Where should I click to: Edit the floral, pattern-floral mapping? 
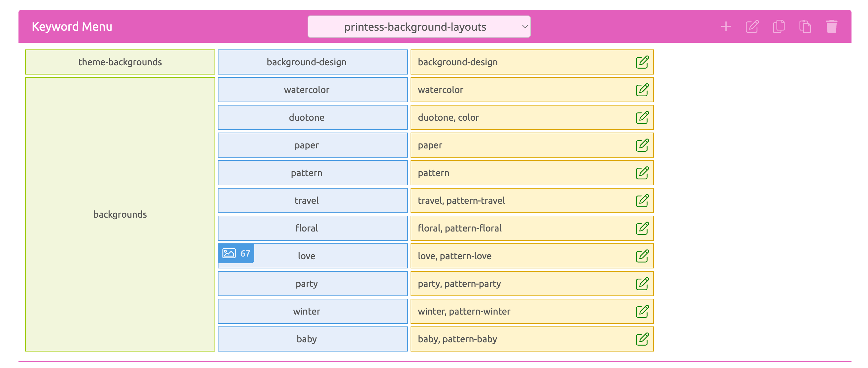(x=643, y=228)
